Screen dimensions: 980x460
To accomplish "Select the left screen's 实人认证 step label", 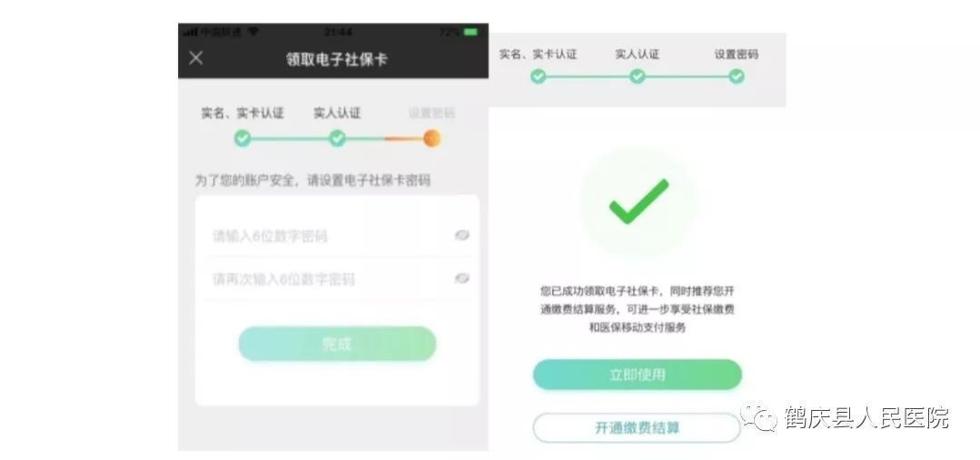I will (338, 114).
